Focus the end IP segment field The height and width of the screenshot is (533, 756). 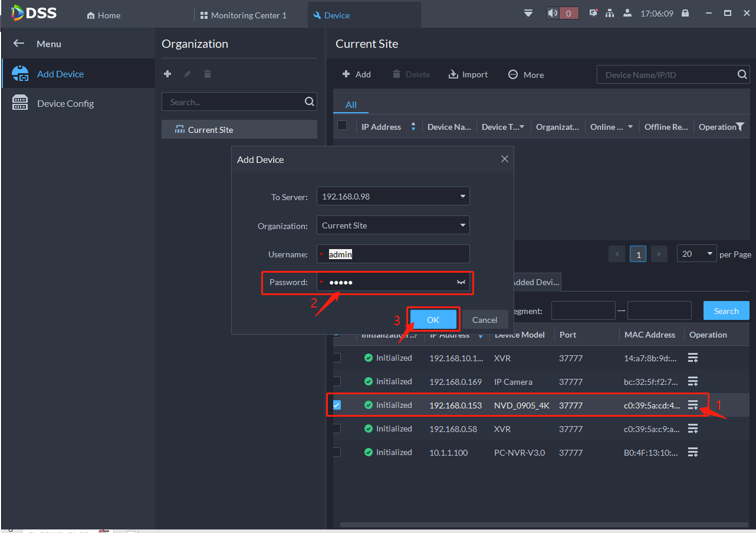[x=659, y=310]
